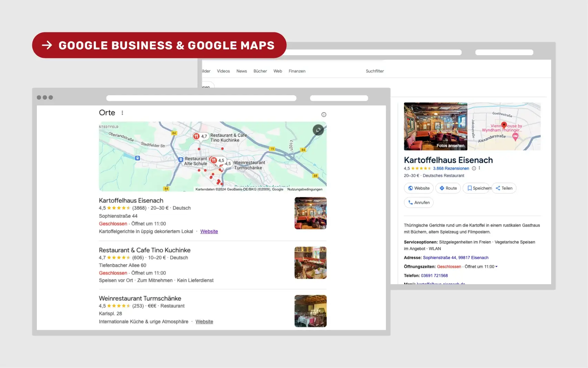The image size is (588, 368).
Task: Click the pink hotel pin on the small map
Action: click(x=515, y=137)
